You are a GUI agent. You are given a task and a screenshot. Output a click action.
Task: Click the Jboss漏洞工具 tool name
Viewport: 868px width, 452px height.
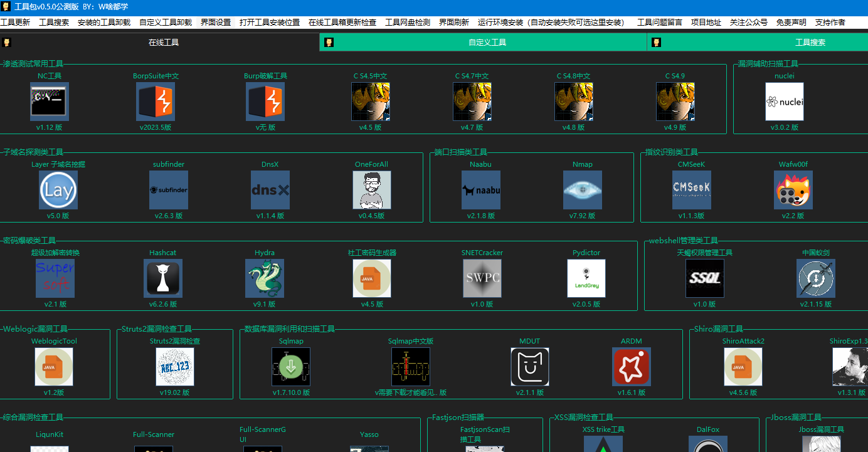pos(822,429)
